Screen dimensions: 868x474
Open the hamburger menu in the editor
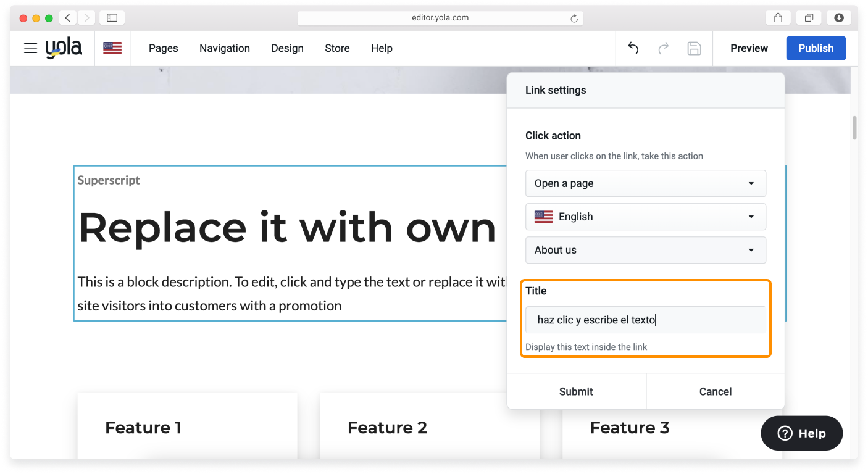pyautogui.click(x=30, y=48)
